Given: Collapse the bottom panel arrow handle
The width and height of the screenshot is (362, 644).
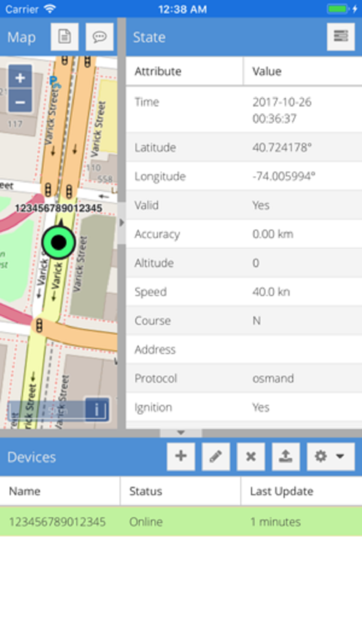Looking at the screenshot, I should [181, 432].
